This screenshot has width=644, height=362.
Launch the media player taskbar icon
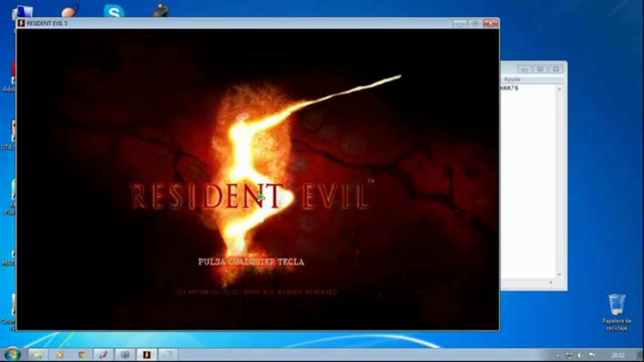click(x=60, y=354)
